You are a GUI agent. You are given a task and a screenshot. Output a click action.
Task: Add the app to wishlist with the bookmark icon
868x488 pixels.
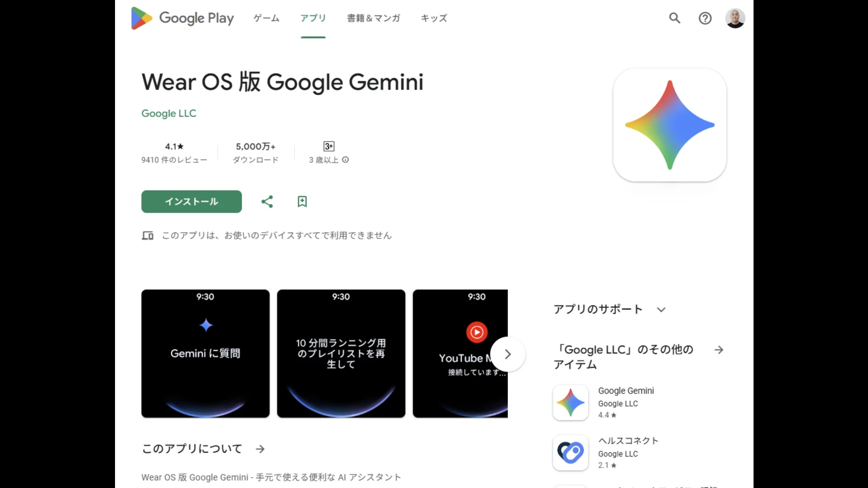pyautogui.click(x=302, y=202)
